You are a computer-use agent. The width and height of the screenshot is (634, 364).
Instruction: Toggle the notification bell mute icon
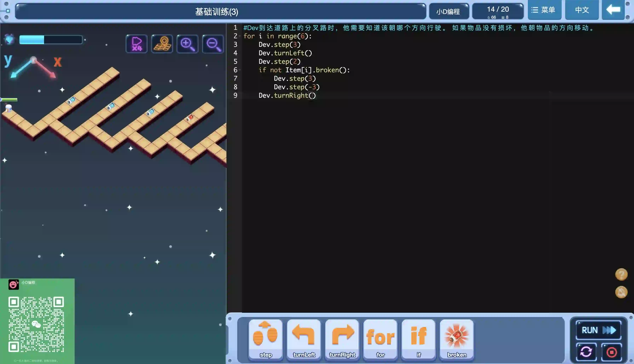point(621,292)
